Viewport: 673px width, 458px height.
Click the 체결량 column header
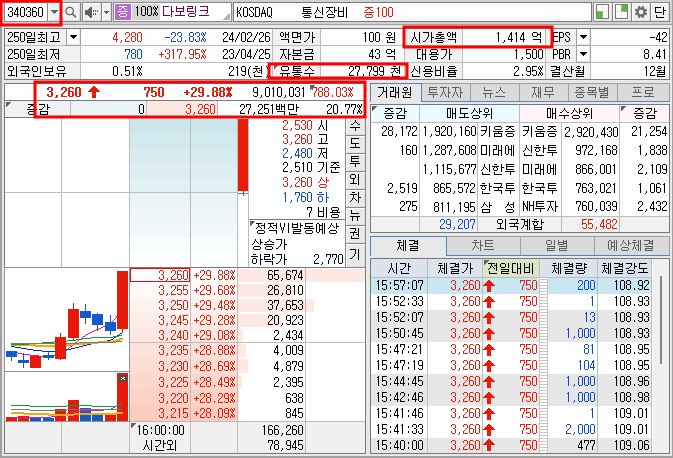point(568,269)
